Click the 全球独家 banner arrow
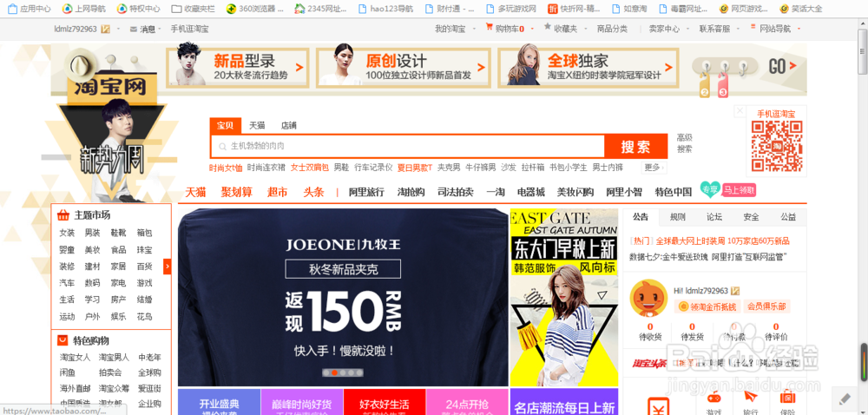868x415 pixels. pos(670,68)
